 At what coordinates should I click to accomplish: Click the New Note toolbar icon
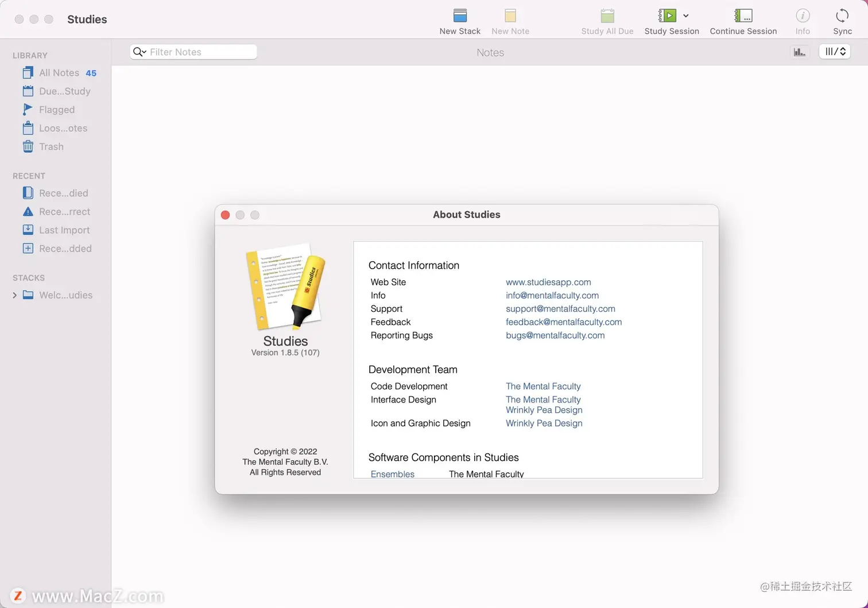click(x=510, y=16)
